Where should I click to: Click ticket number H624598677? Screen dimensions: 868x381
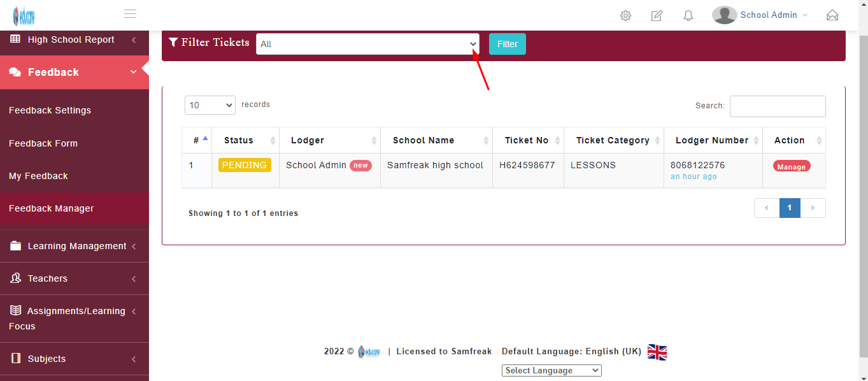tap(527, 165)
